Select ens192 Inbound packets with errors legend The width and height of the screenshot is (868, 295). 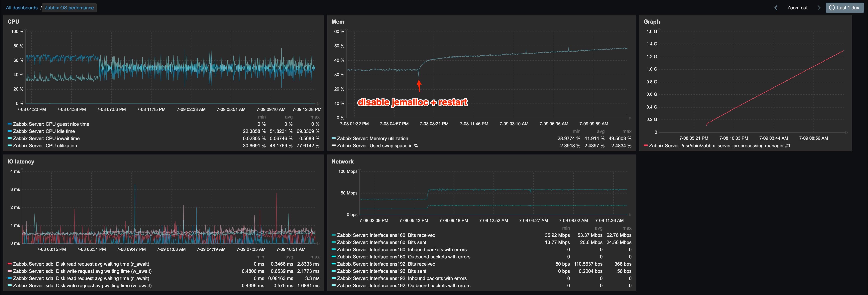[x=402, y=278]
